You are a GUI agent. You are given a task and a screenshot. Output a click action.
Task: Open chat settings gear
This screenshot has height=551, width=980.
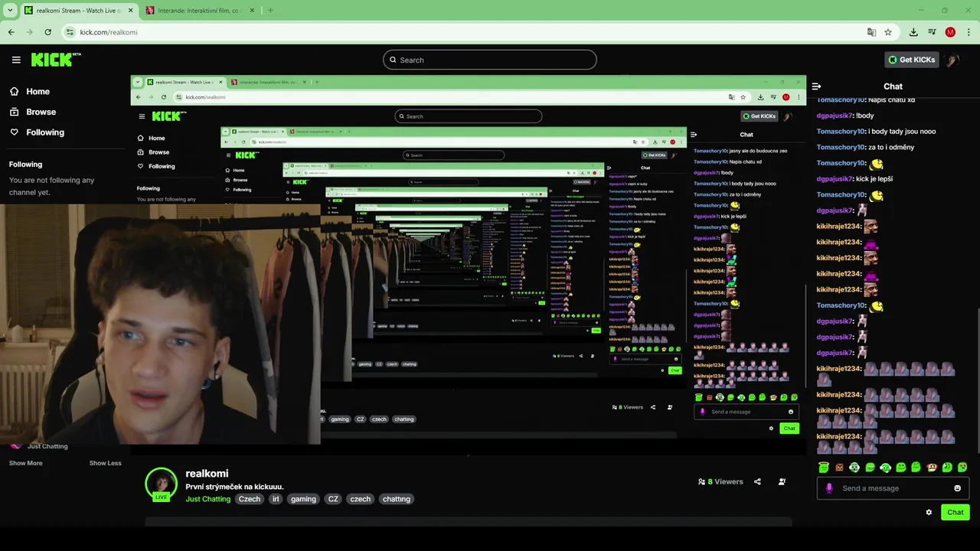(929, 512)
